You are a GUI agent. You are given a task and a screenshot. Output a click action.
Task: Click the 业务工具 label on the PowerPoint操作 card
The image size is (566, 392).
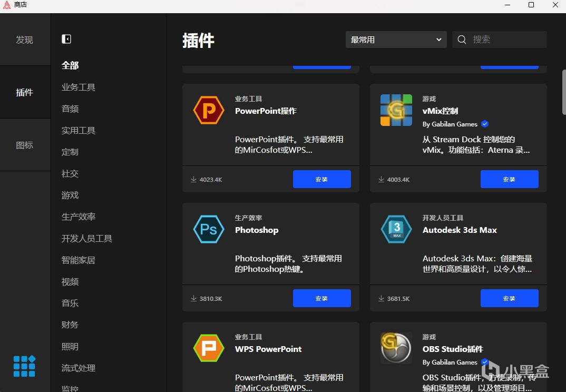pos(248,99)
